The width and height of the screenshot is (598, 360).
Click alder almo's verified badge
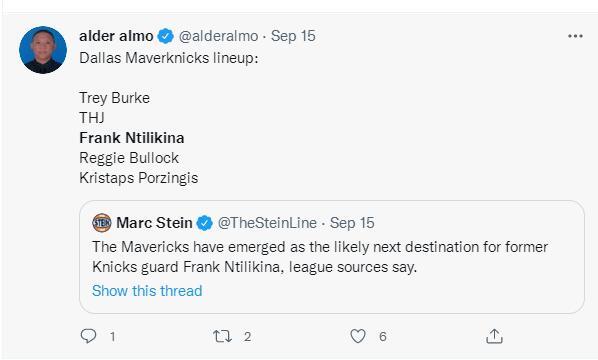166,36
